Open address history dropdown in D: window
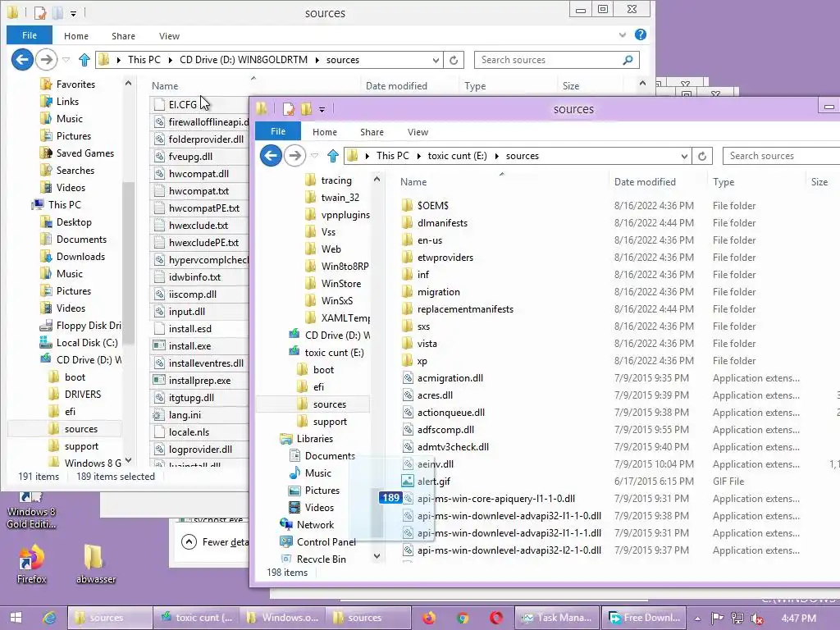This screenshot has width=840, height=630. 436,60
